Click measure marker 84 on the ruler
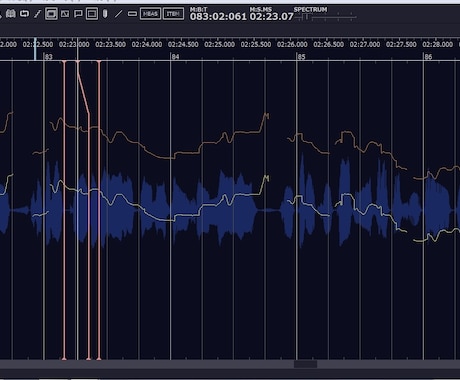Image resolution: width=460 pixels, height=380 pixels. pyautogui.click(x=175, y=57)
